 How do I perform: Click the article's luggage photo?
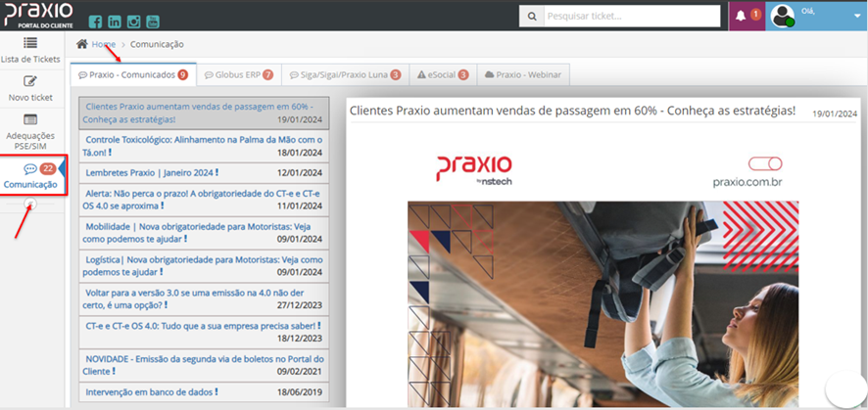(603, 304)
